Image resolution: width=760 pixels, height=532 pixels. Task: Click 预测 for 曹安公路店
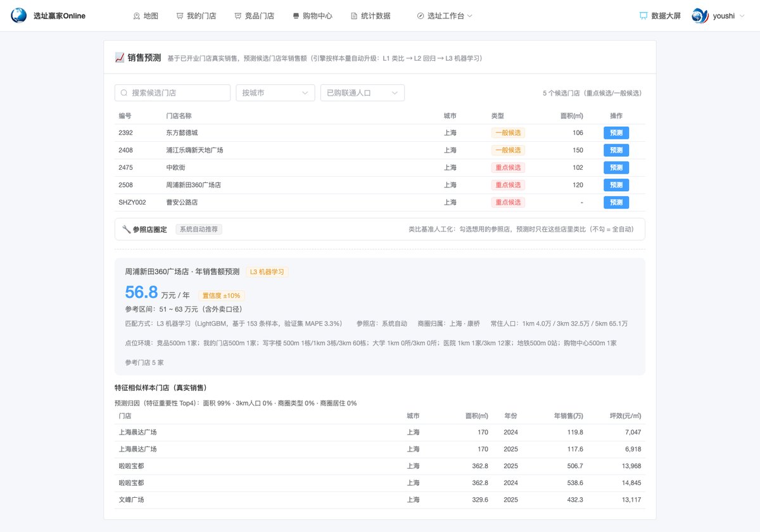pyautogui.click(x=616, y=203)
